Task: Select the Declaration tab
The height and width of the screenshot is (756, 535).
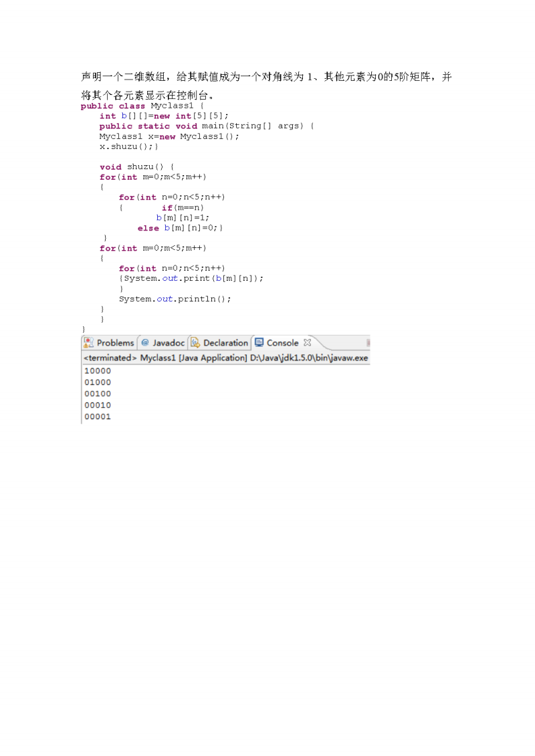Action: tap(220, 343)
